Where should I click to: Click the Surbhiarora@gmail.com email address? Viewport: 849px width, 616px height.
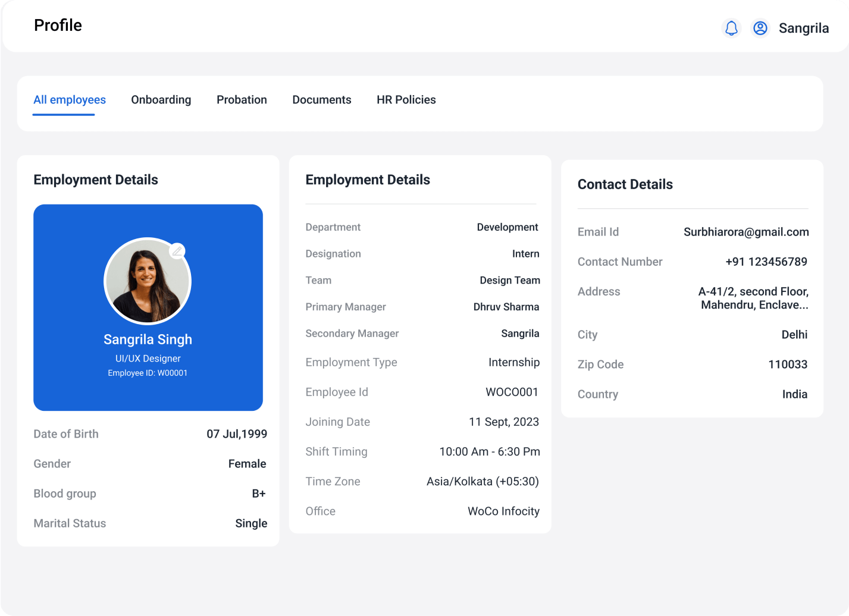coord(745,232)
